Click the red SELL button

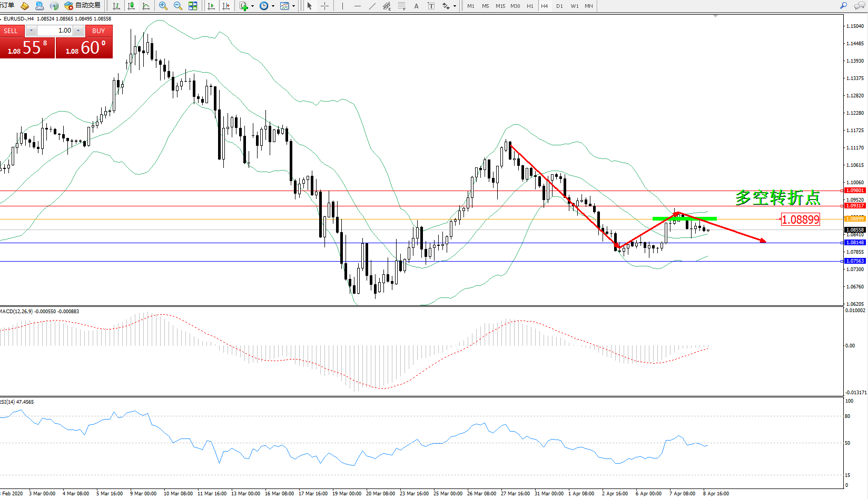[x=11, y=31]
